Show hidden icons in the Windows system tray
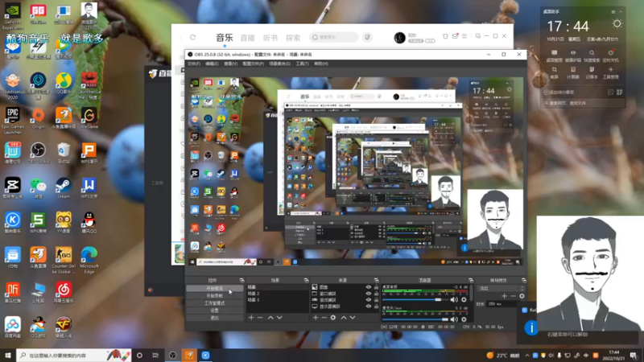This screenshot has height=362, width=644. pyautogui.click(x=527, y=356)
